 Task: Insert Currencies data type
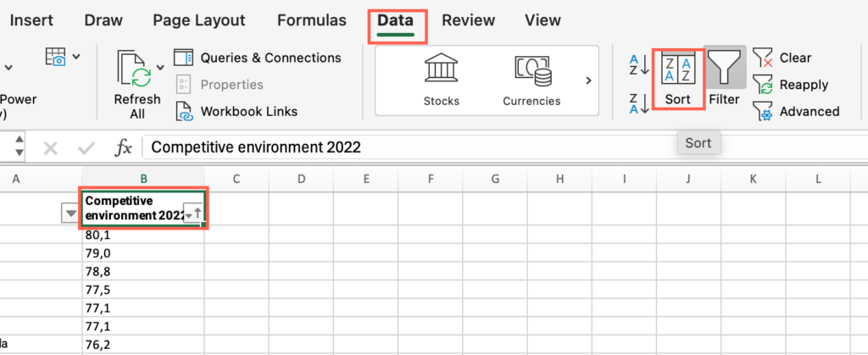pyautogui.click(x=531, y=80)
